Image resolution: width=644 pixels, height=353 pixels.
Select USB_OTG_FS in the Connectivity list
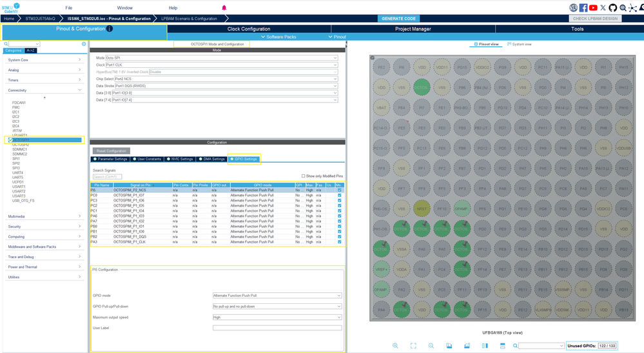coord(23,201)
